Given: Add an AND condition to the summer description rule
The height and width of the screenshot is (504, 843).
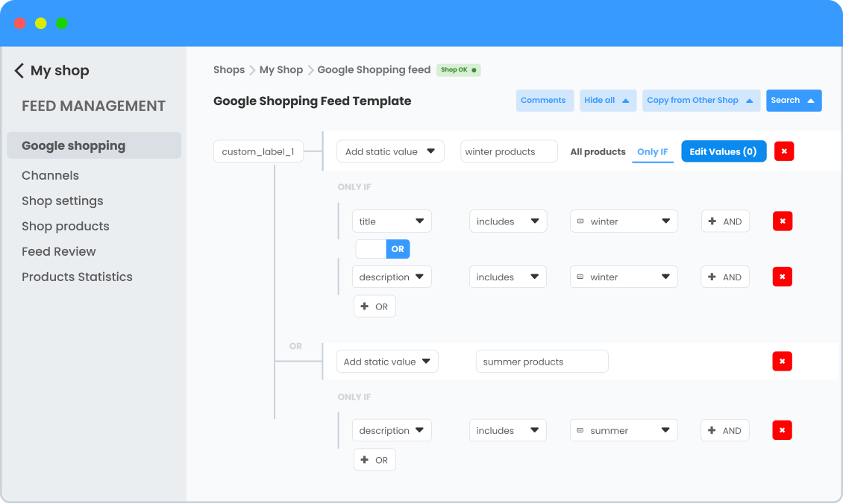Looking at the screenshot, I should pos(724,430).
